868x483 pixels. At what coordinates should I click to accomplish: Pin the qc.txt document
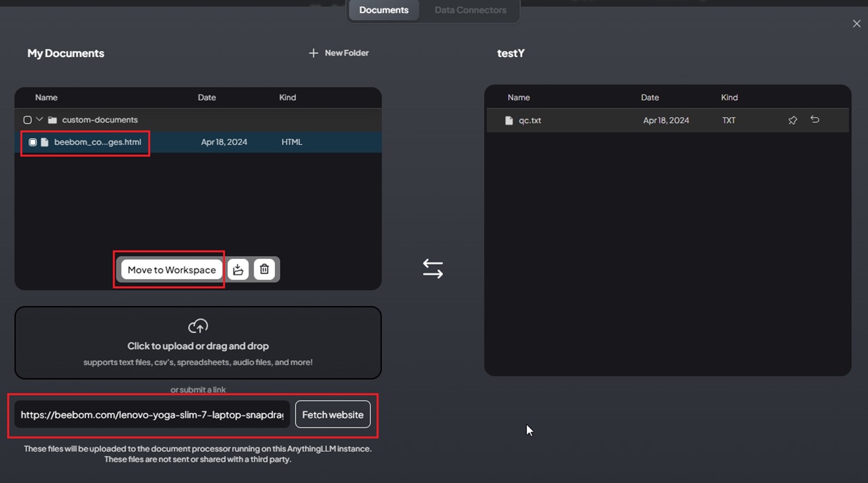[x=792, y=120]
